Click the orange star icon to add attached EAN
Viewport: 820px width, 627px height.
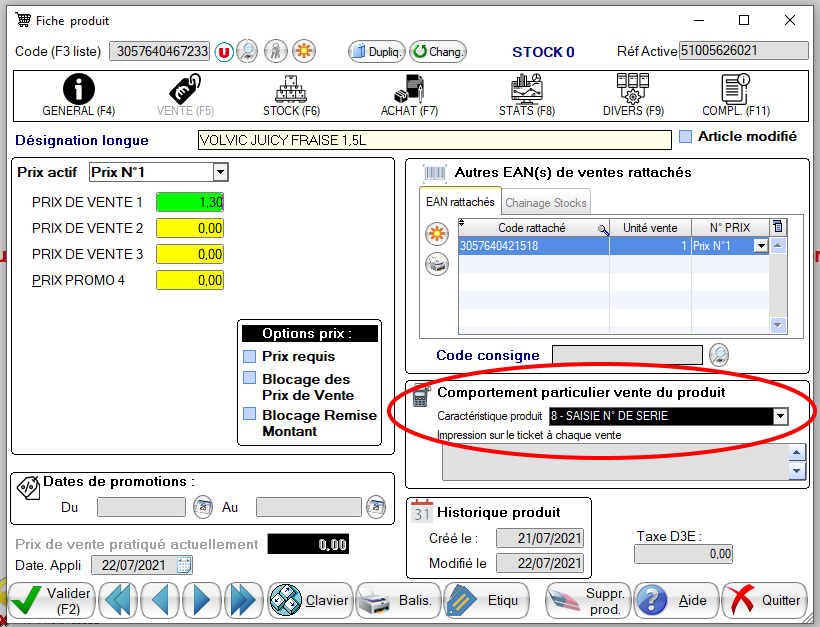(x=436, y=235)
